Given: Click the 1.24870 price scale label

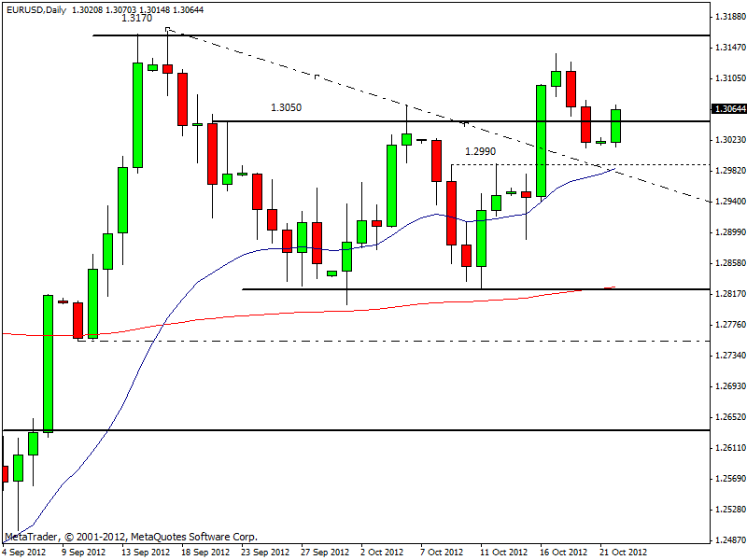Looking at the screenshot, I should (x=729, y=539).
